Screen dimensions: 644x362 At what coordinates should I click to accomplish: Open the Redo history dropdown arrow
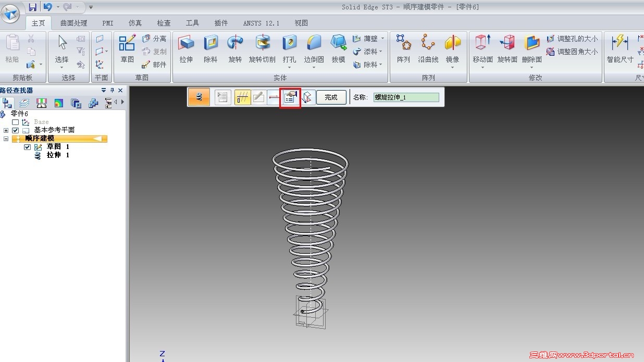[77, 7]
